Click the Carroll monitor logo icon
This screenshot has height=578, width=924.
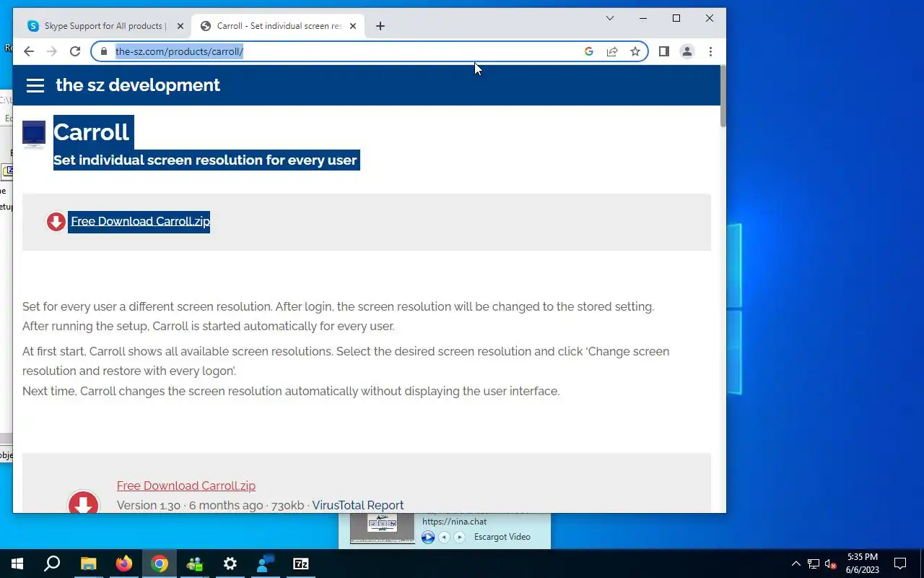(34, 134)
